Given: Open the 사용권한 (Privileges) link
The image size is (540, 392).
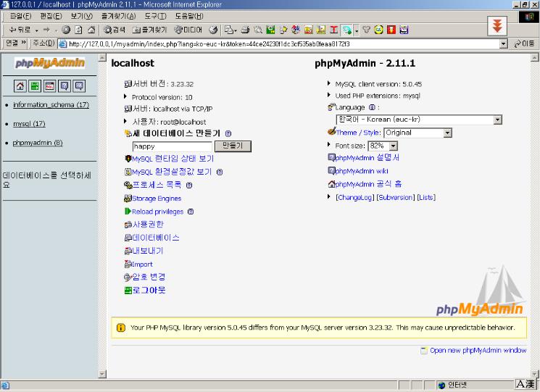Looking at the screenshot, I should coord(148,225).
